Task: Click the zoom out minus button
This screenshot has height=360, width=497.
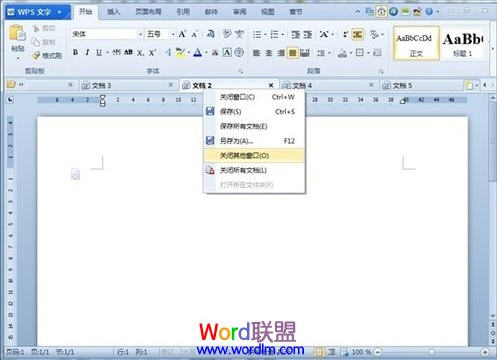Action: tap(378, 352)
